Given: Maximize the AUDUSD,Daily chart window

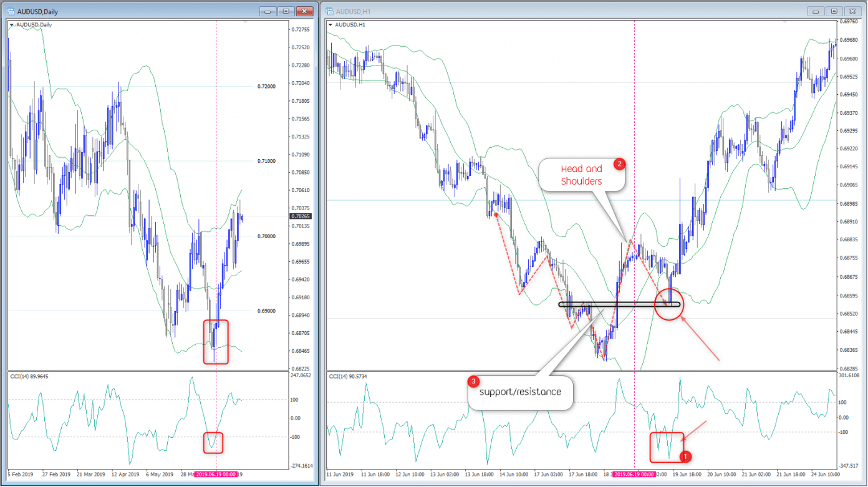Looking at the screenshot, I should 286,11.
